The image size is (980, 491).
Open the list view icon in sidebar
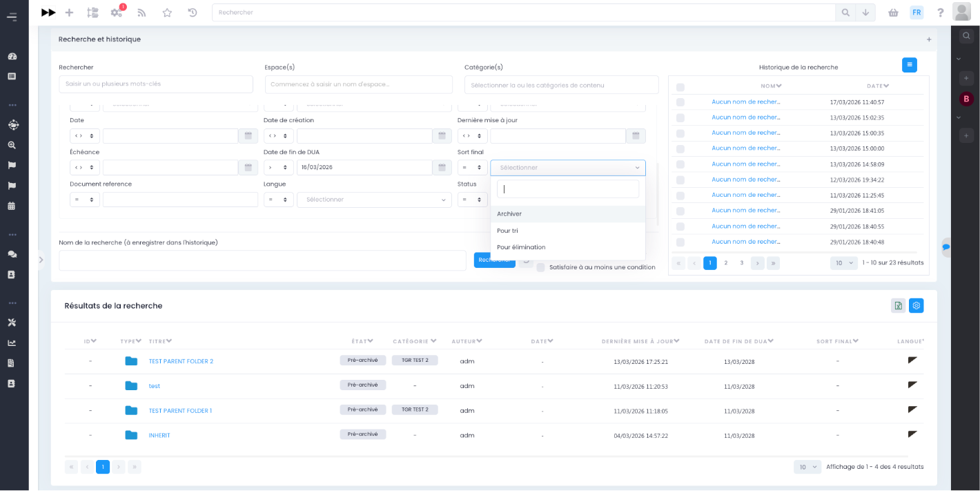(12, 76)
